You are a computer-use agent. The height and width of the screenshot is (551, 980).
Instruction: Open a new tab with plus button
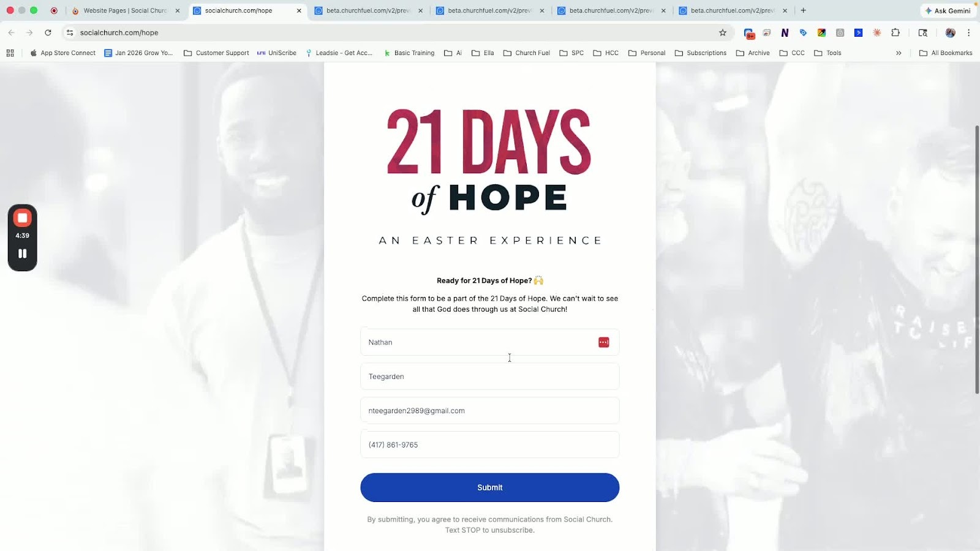click(804, 10)
